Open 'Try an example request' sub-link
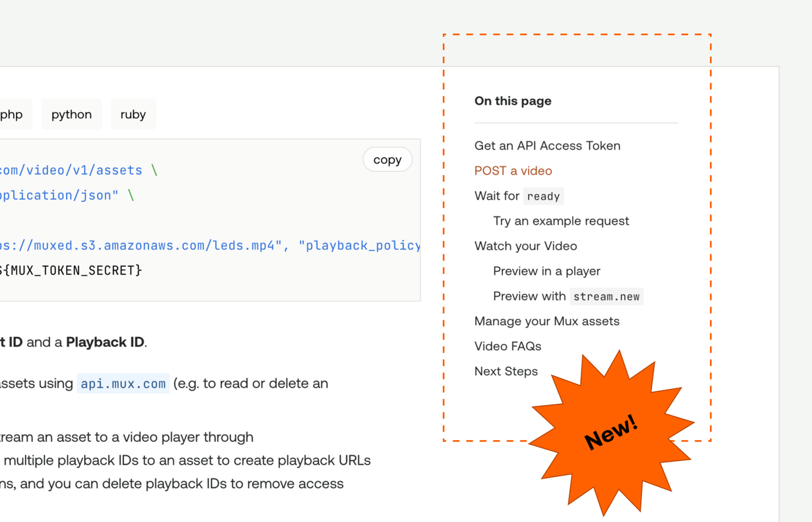This screenshot has width=812, height=522. 561,221
